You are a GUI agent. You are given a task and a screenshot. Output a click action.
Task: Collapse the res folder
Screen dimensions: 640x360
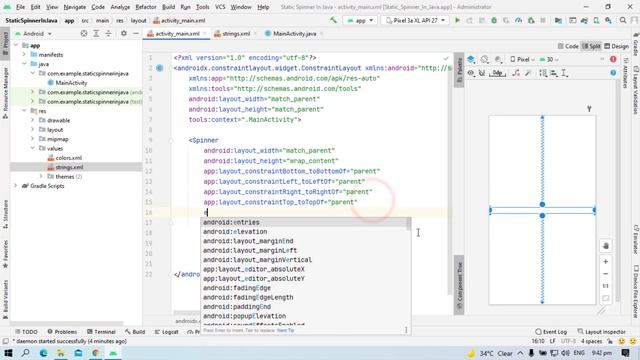[24, 111]
